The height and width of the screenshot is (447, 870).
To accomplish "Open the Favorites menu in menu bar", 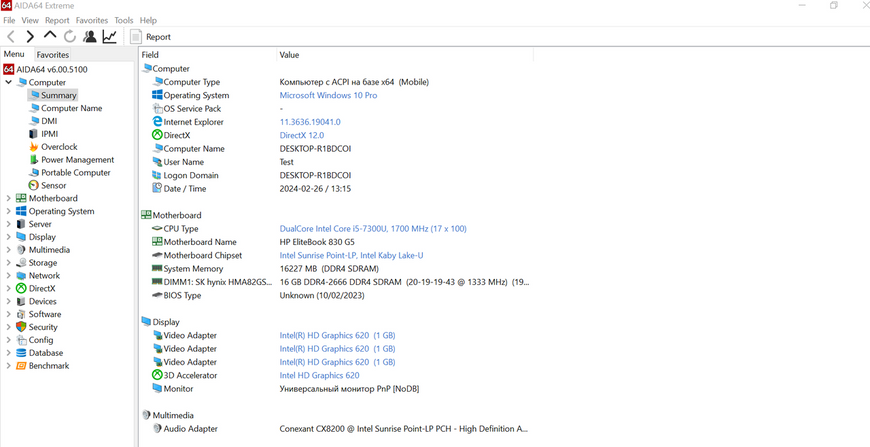I will (92, 20).
